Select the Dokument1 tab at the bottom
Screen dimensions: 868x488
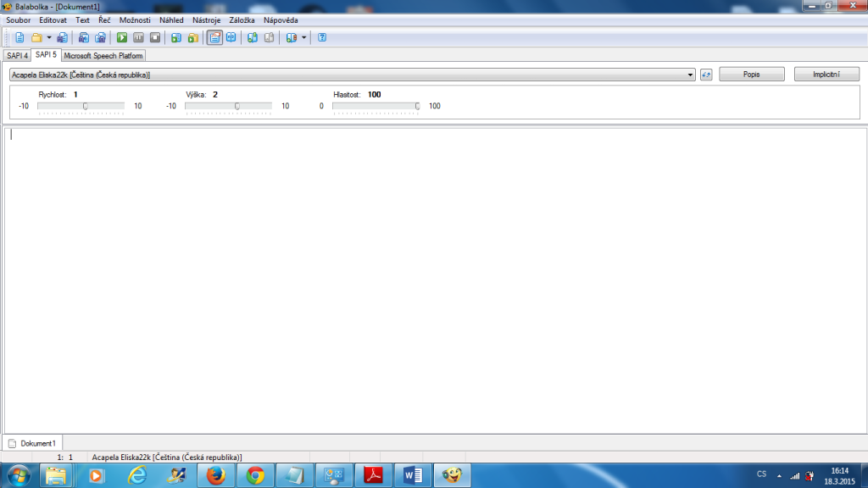(36, 442)
